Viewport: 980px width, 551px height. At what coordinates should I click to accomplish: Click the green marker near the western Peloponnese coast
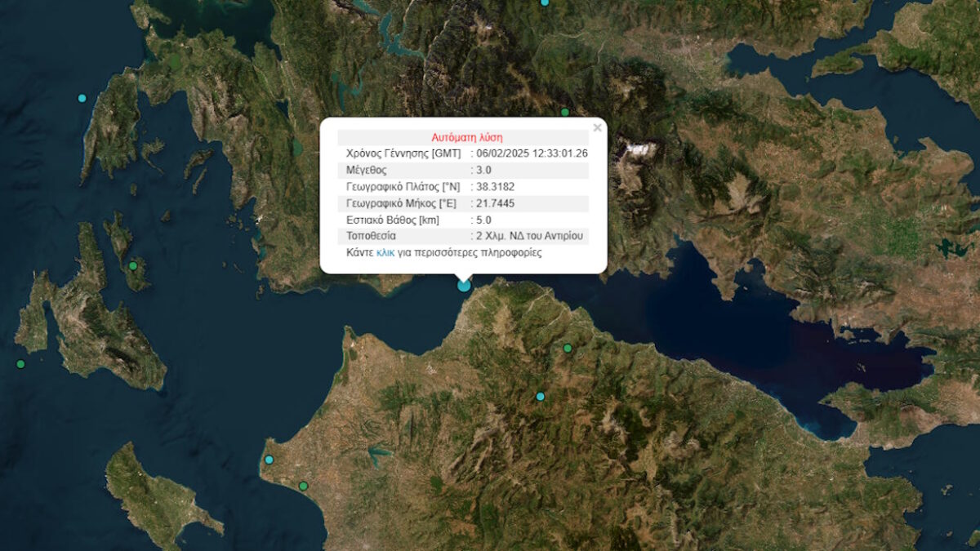[303, 487]
